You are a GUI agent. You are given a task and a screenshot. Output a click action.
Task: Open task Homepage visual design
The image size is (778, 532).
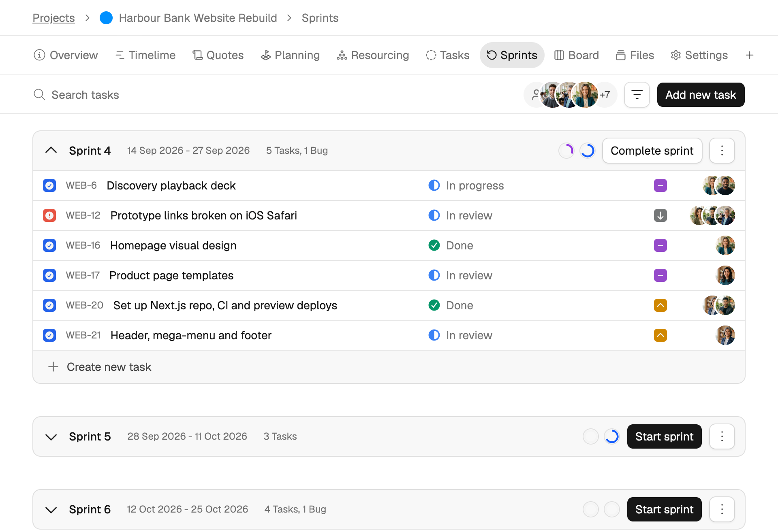(x=173, y=245)
